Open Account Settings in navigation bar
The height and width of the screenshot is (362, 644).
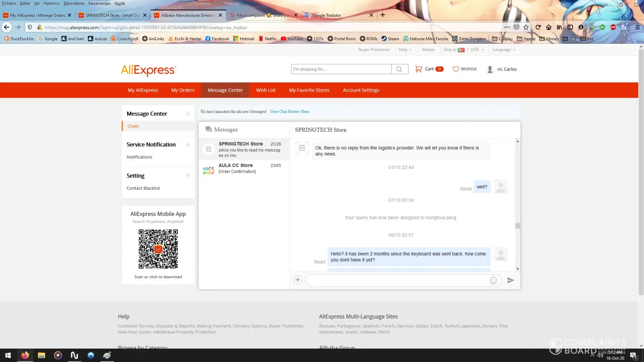361,90
